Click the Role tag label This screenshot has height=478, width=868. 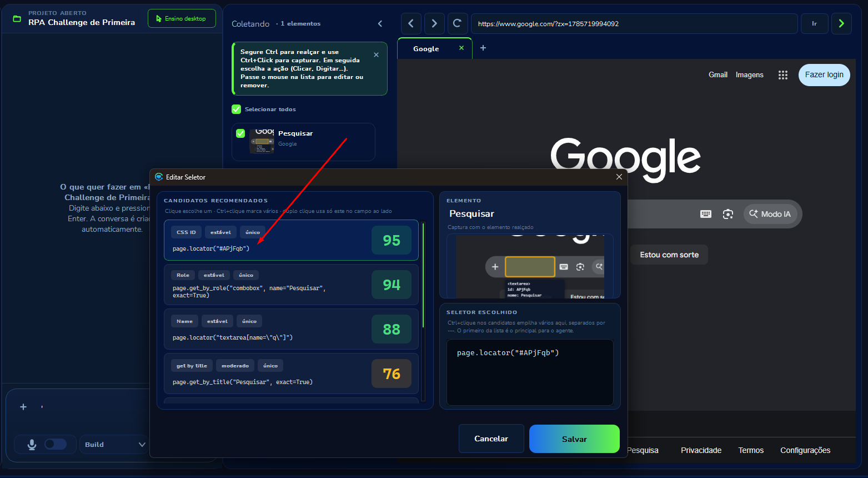(x=183, y=275)
